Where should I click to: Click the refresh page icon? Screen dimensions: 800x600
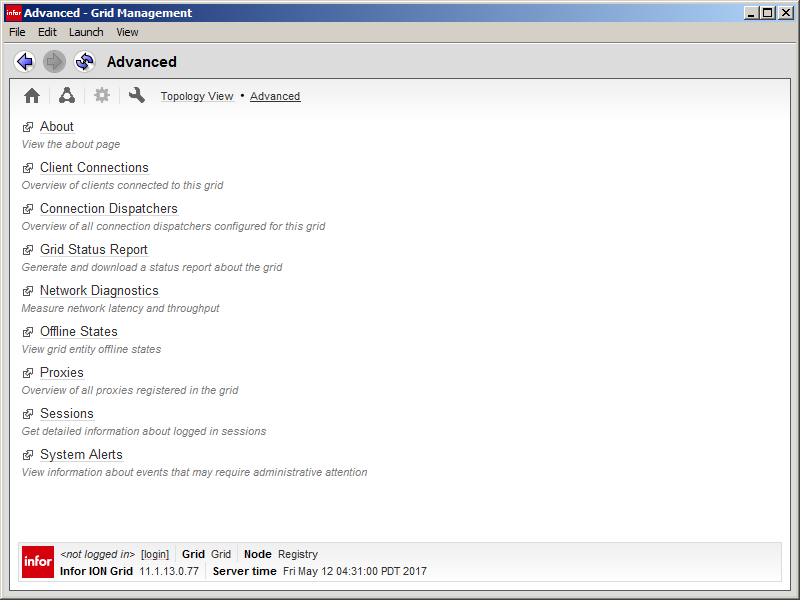point(84,62)
